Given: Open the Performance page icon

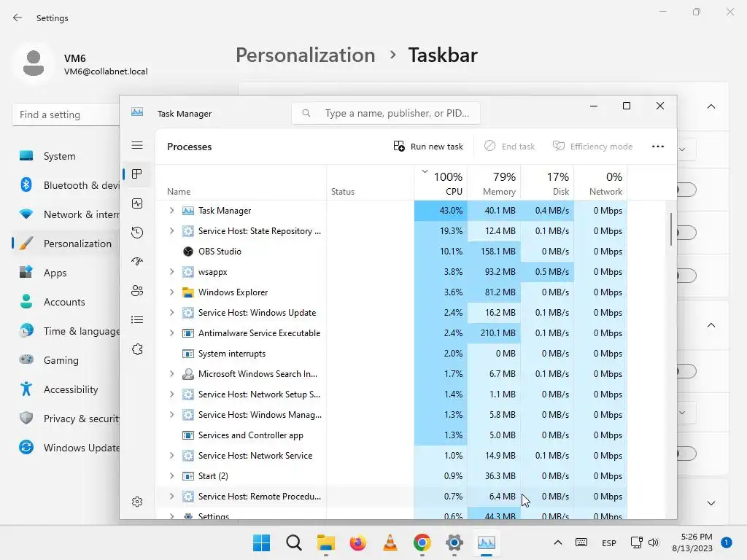Looking at the screenshot, I should pos(137,204).
